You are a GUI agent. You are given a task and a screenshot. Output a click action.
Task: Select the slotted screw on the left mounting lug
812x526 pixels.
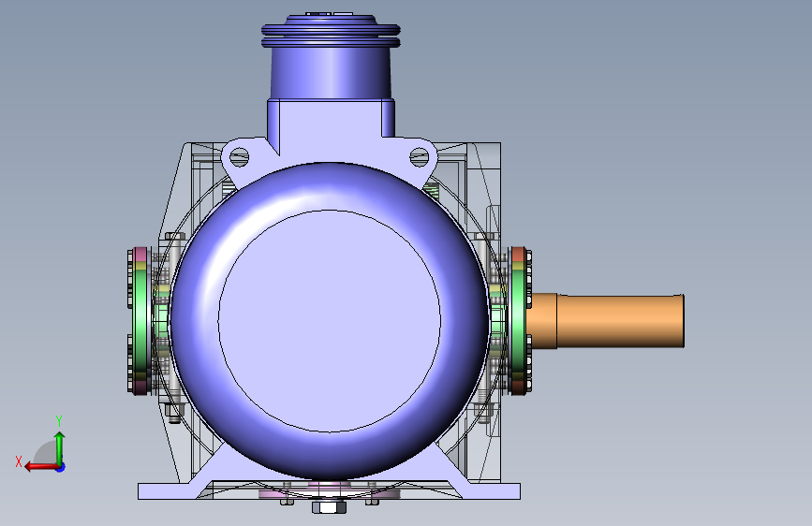(x=239, y=157)
